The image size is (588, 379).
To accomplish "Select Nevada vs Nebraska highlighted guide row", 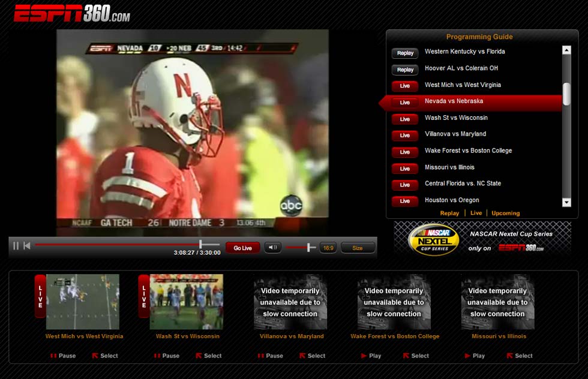I will click(470, 103).
